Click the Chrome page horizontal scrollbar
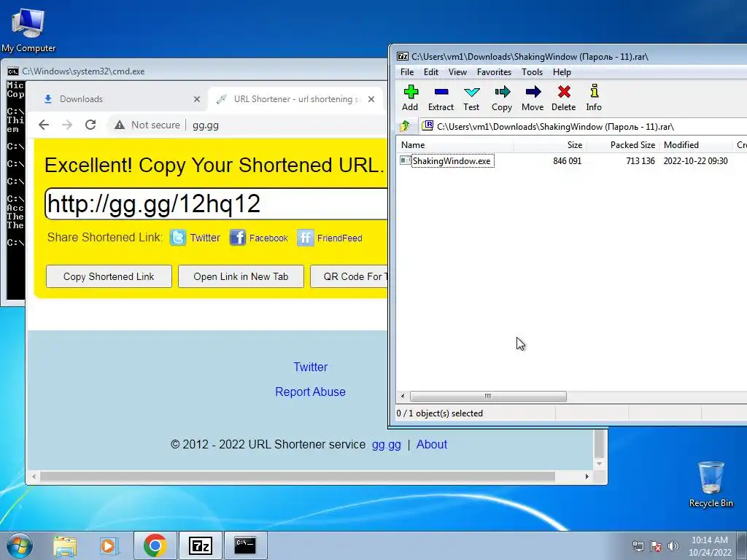The width and height of the screenshot is (747, 560). (x=298, y=476)
